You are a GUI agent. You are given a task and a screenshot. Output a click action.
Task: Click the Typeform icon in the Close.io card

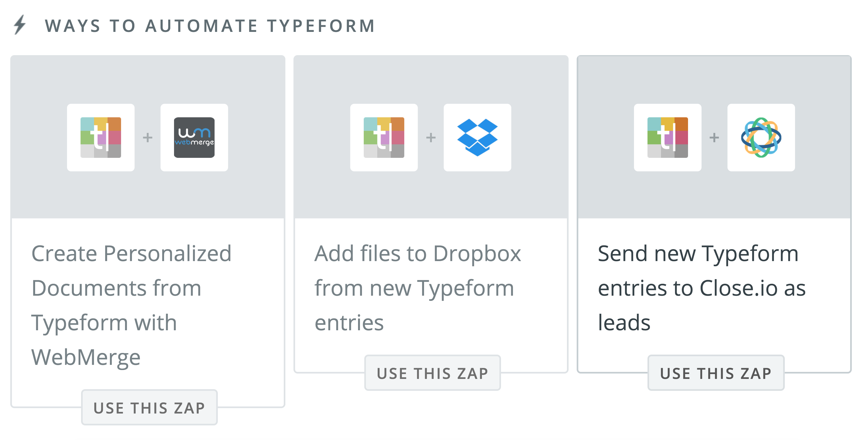click(667, 138)
